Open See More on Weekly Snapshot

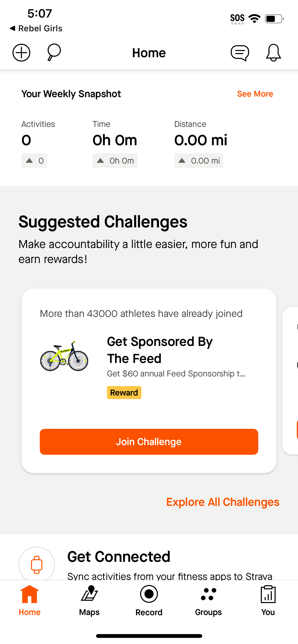pos(255,94)
